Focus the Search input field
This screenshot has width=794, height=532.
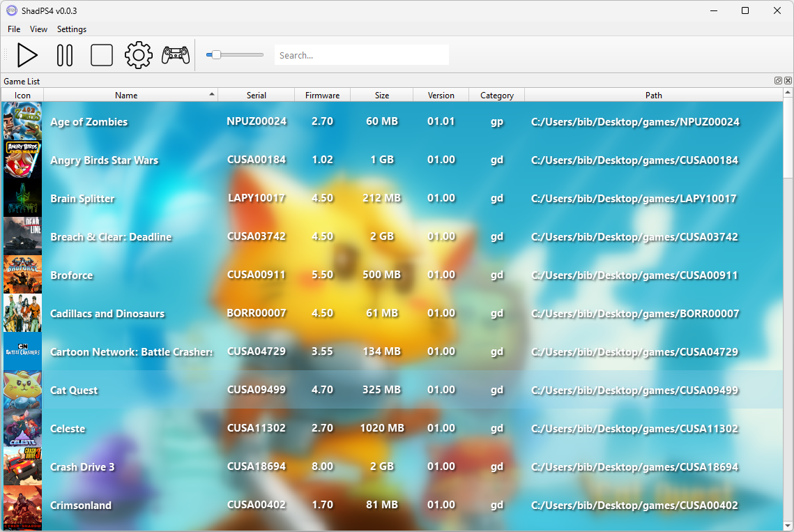coord(362,54)
